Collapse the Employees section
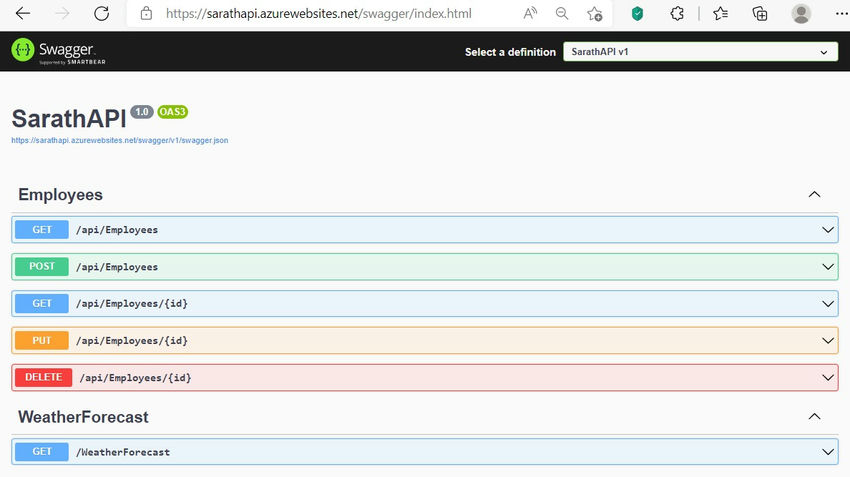Image resolution: width=850 pixels, height=477 pixels. [x=814, y=195]
